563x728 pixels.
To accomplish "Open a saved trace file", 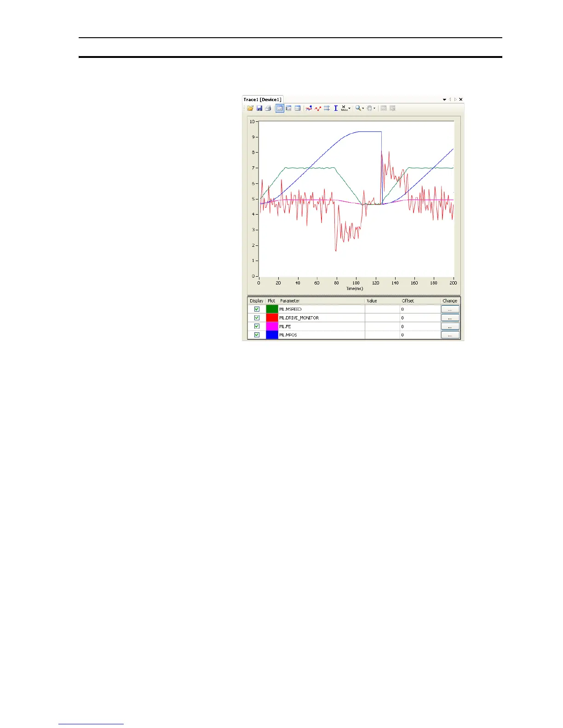I will (x=250, y=108).
